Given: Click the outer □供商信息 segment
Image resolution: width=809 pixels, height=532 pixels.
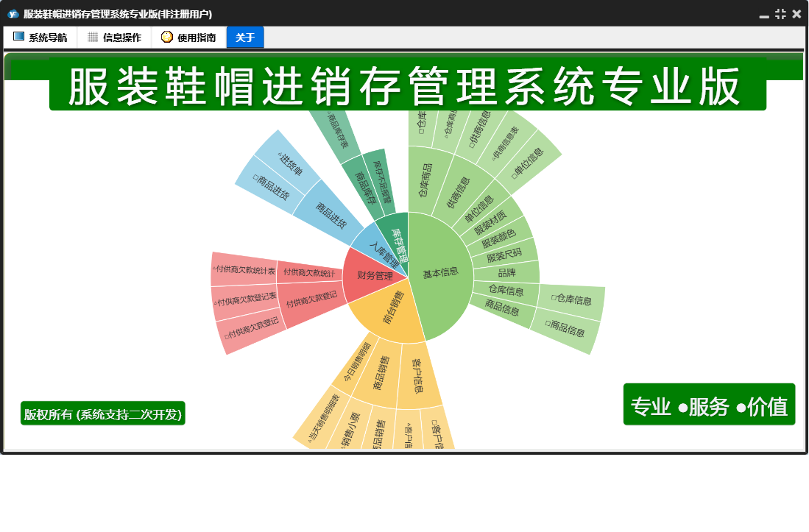Looking at the screenshot, I should pyautogui.click(x=480, y=129).
